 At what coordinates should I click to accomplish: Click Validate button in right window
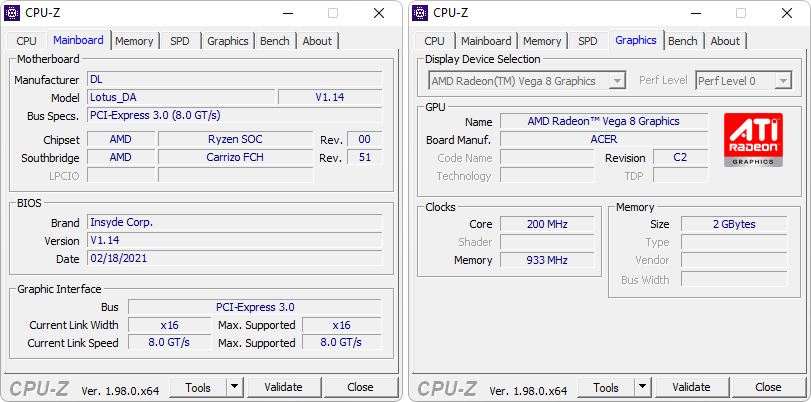[x=691, y=387]
